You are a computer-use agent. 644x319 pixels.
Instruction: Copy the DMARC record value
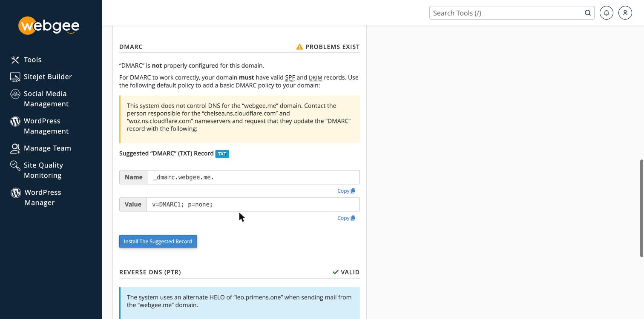346,218
